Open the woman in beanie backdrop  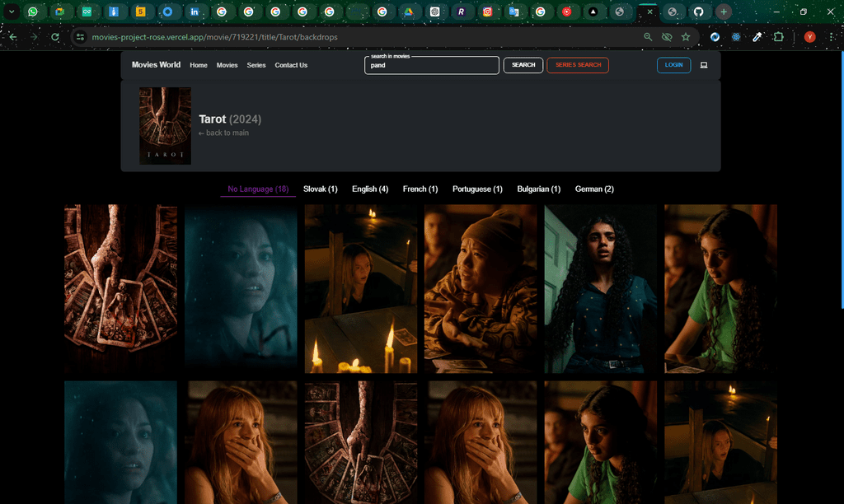(x=481, y=289)
